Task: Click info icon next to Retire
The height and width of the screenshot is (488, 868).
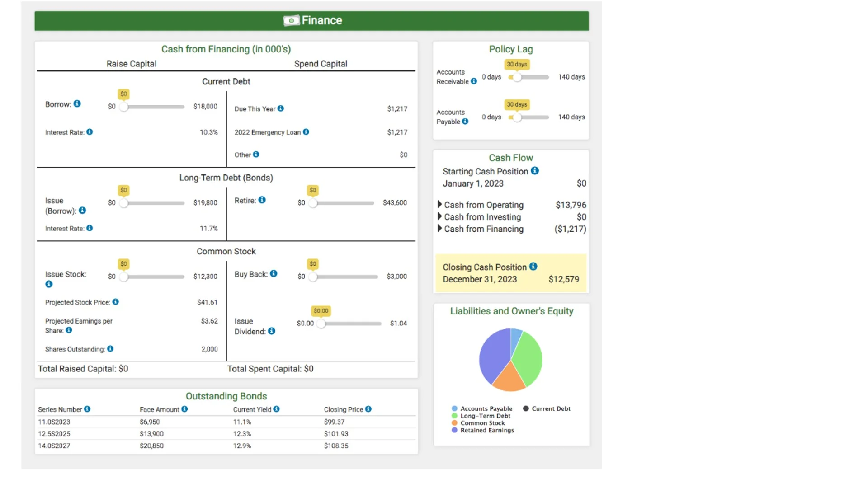Action: (x=262, y=200)
